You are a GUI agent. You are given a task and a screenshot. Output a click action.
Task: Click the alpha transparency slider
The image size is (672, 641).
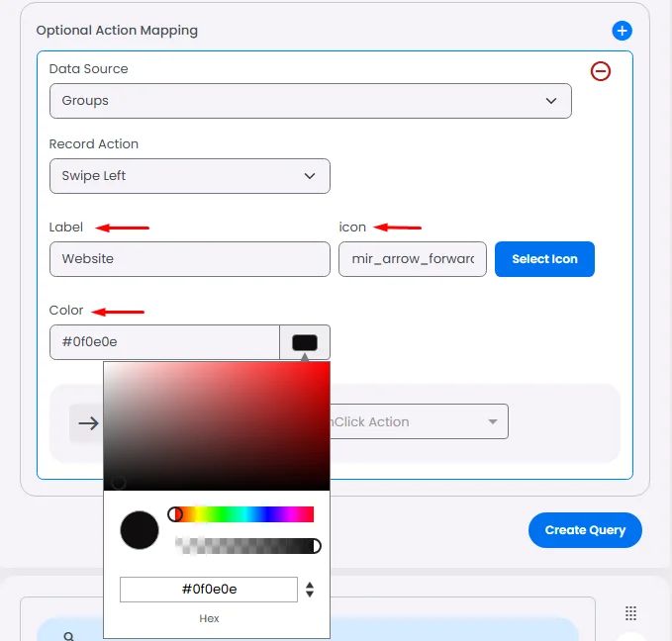pyautogui.click(x=247, y=546)
